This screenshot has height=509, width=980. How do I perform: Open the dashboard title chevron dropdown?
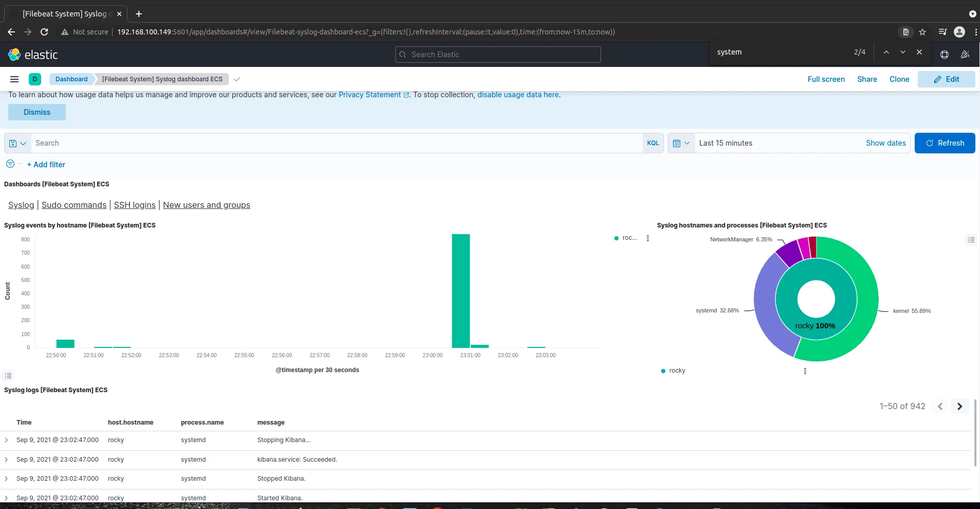click(x=236, y=79)
